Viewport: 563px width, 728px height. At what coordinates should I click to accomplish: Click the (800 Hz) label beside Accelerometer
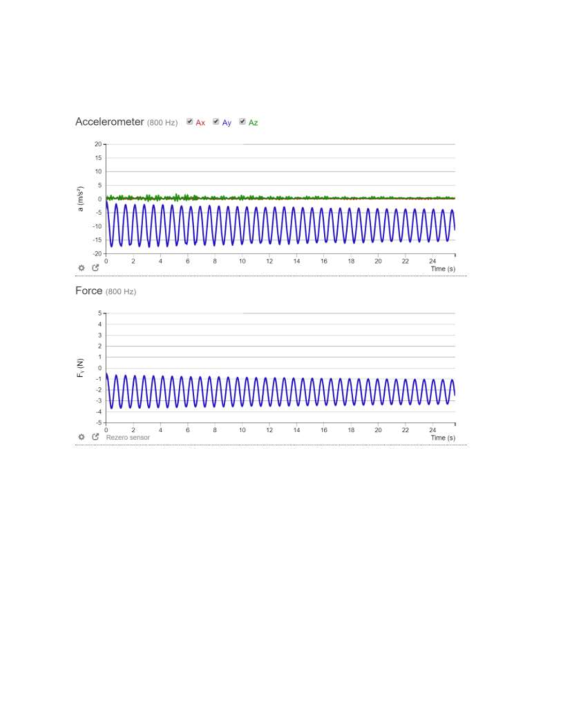click(x=162, y=123)
